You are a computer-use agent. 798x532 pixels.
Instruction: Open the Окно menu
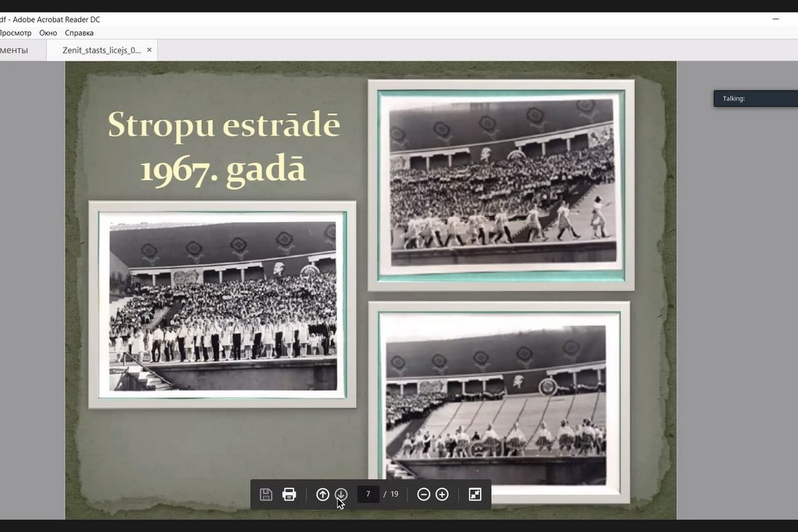tap(48, 33)
